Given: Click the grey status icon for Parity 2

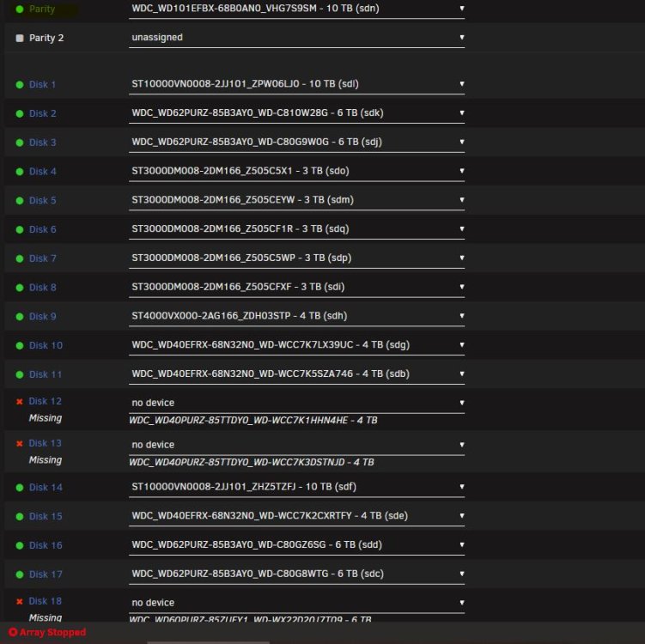Looking at the screenshot, I should tap(20, 39).
